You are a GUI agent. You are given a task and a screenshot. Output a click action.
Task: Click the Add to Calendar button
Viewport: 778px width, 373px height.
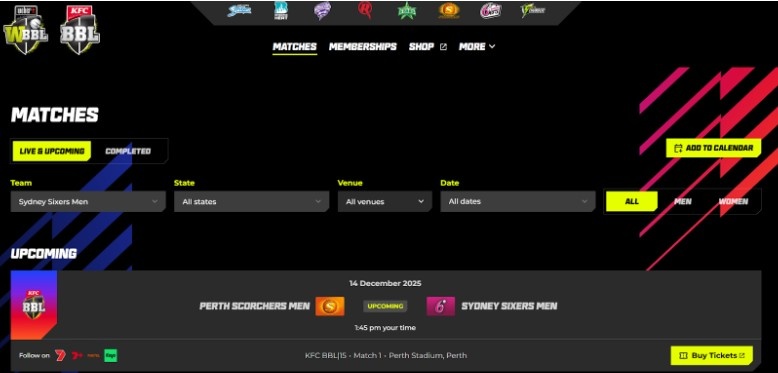(x=713, y=148)
